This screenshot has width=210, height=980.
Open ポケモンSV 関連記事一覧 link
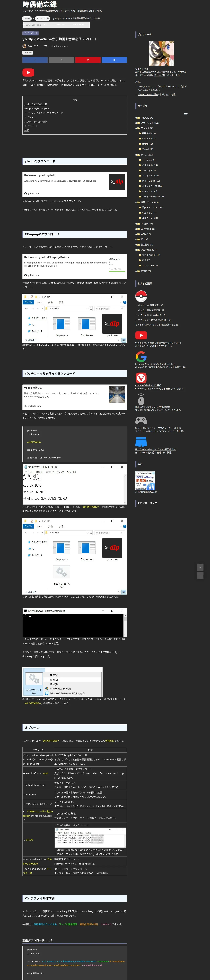click(150, 305)
